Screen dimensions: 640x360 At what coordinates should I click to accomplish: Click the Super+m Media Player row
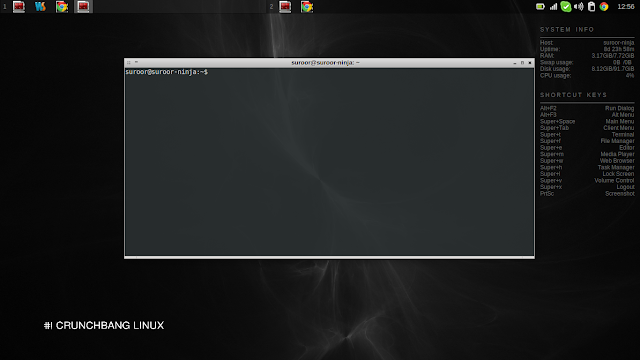(587, 154)
